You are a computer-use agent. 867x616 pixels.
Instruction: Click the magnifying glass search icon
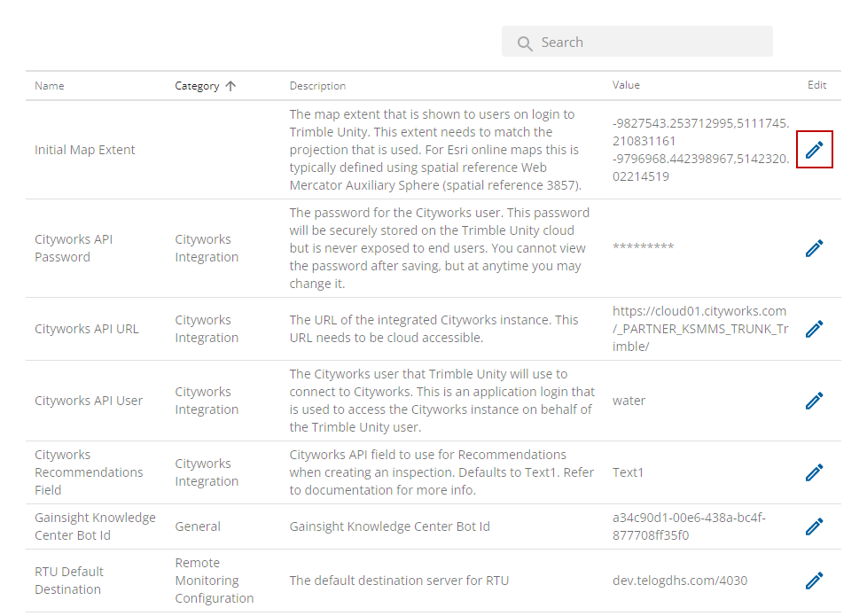[525, 43]
